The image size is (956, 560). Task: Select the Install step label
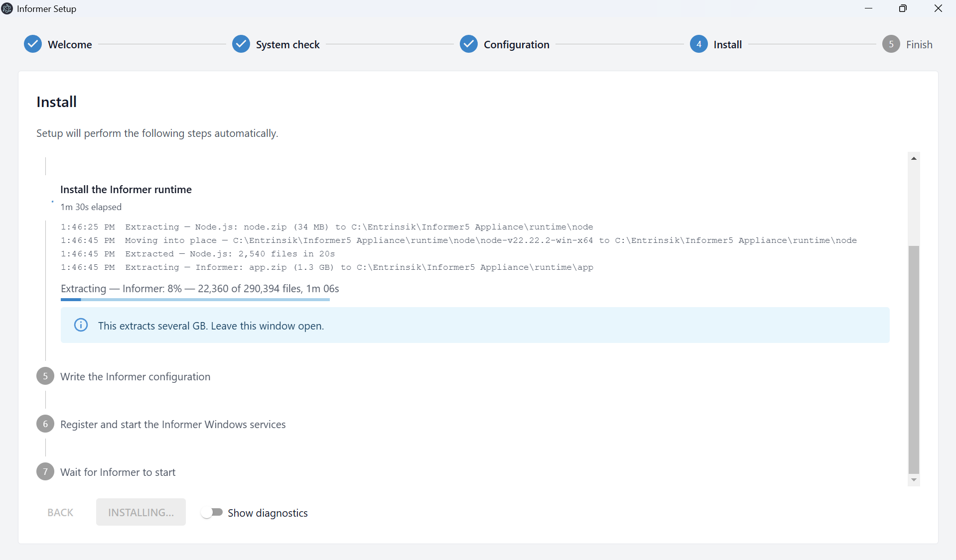(x=728, y=44)
